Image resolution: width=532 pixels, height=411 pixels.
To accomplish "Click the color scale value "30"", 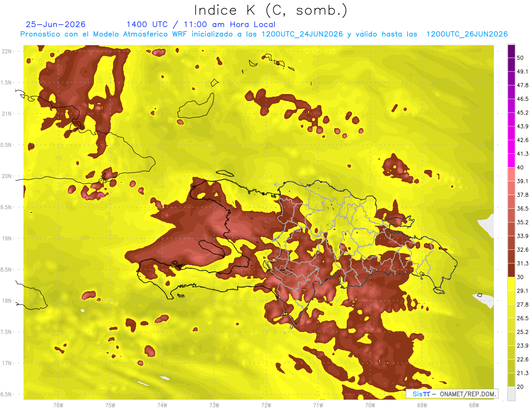I will tap(521, 277).
